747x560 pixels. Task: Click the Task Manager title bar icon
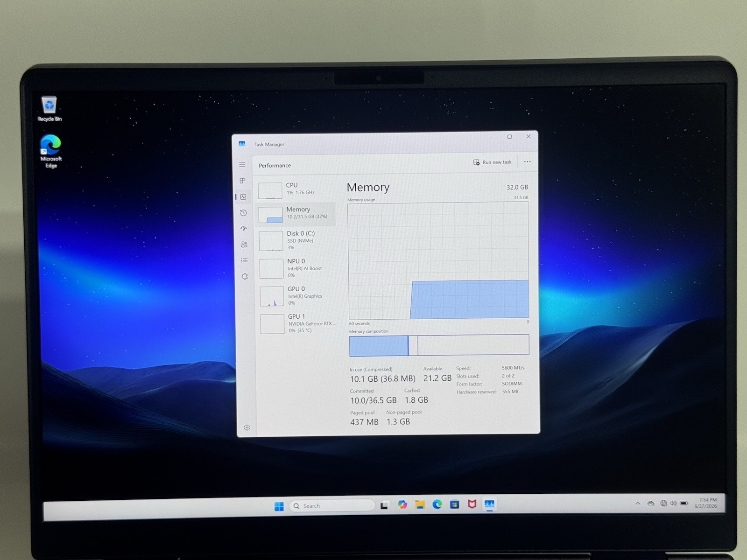click(242, 144)
